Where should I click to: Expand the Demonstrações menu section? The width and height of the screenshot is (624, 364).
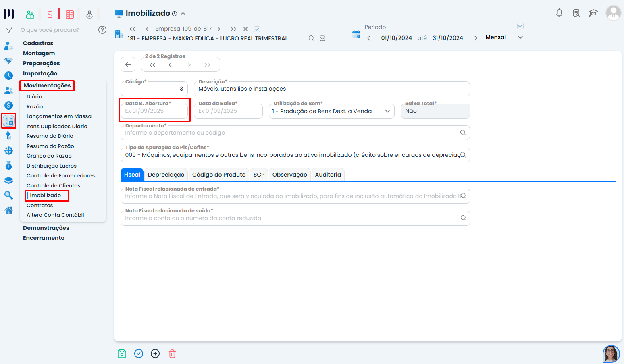46,228
